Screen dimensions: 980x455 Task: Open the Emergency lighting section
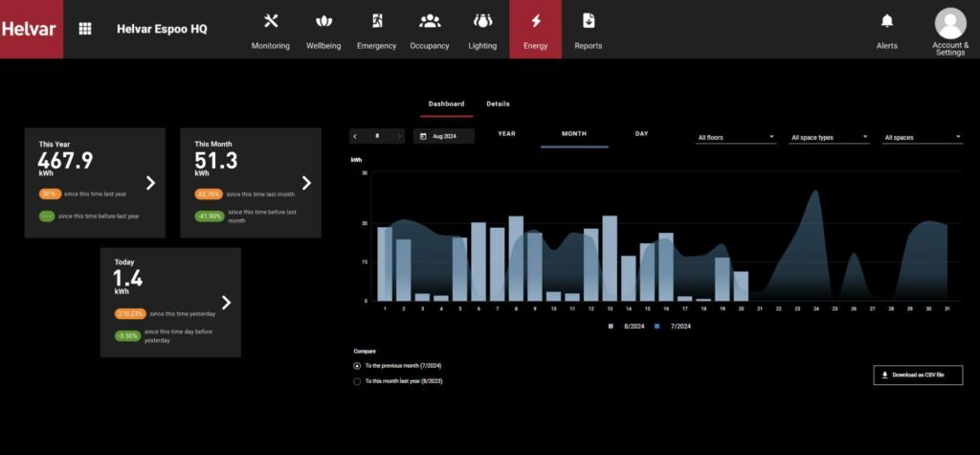(376, 31)
